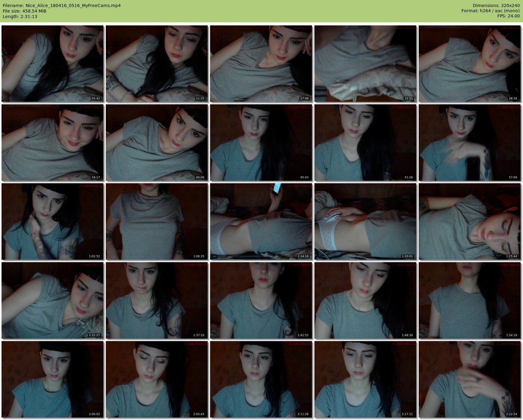Select the thumbnail timestamped 1:25:44
Screen dimensions: 523x420
tap(470, 221)
